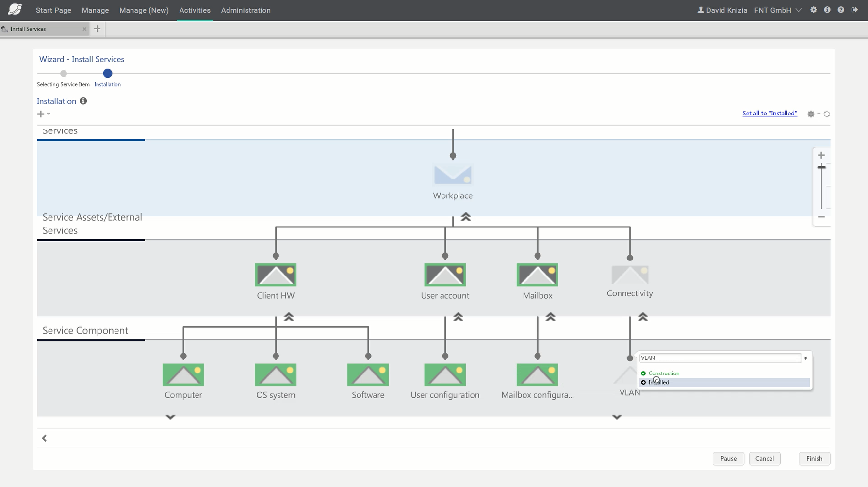The image size is (868, 487).
Task: Click the refresh icon near Set all
Action: click(827, 114)
